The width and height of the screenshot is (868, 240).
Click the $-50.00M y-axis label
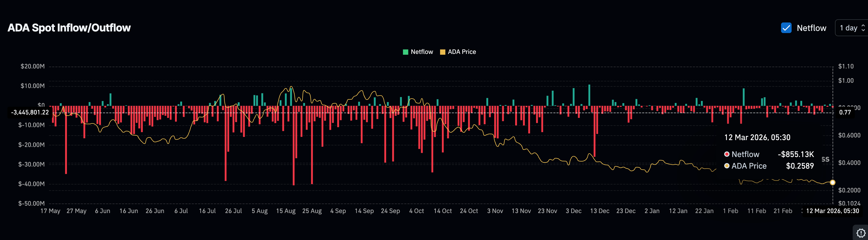31,204
